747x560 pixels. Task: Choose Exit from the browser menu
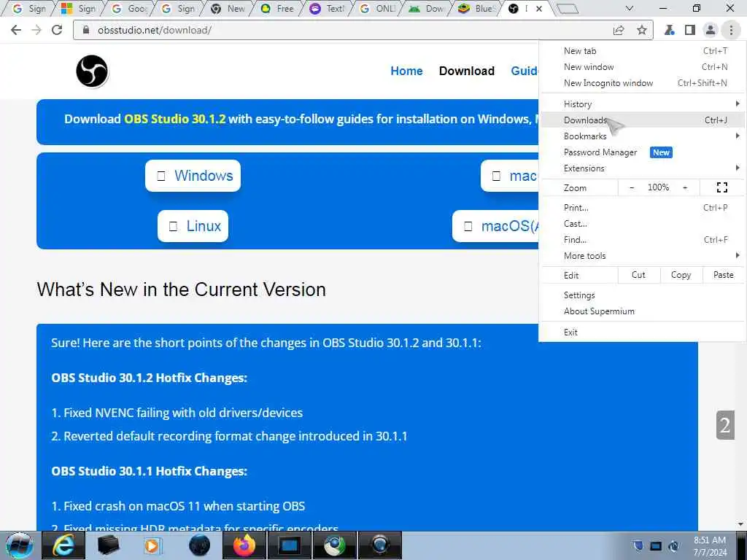point(642,332)
